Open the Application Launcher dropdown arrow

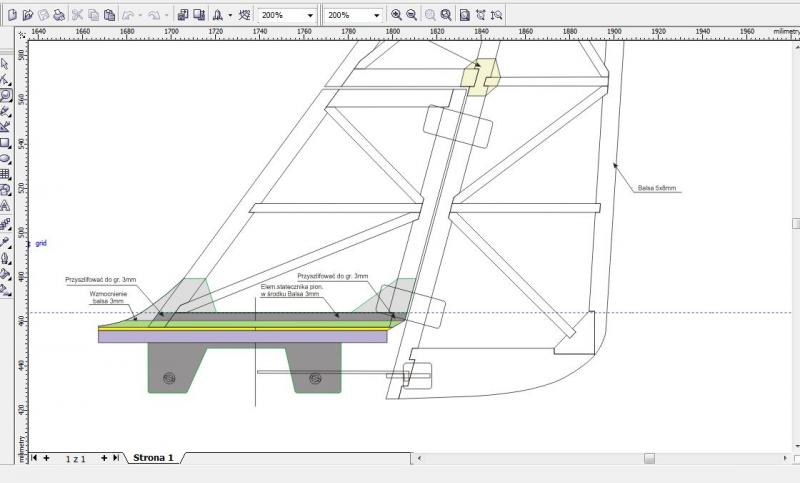[231, 16]
